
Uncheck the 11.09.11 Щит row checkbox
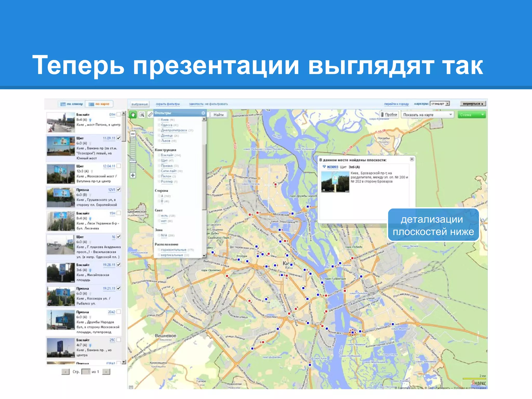[118, 138]
